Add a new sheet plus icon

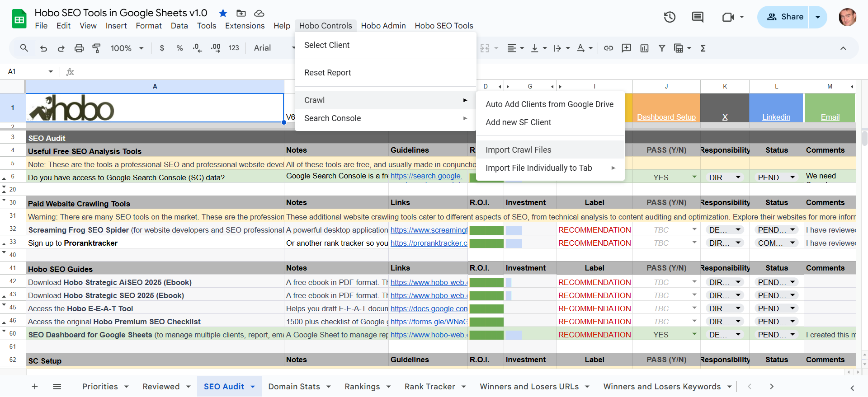[x=35, y=387]
